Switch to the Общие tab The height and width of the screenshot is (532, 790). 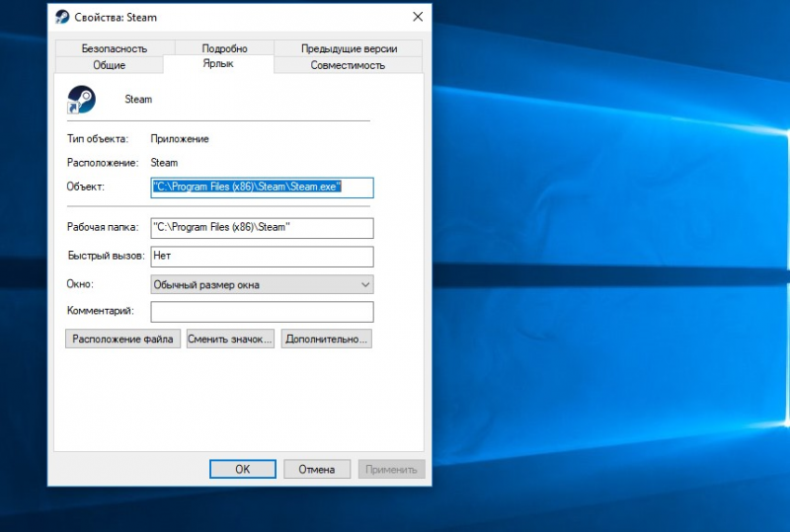(109, 65)
